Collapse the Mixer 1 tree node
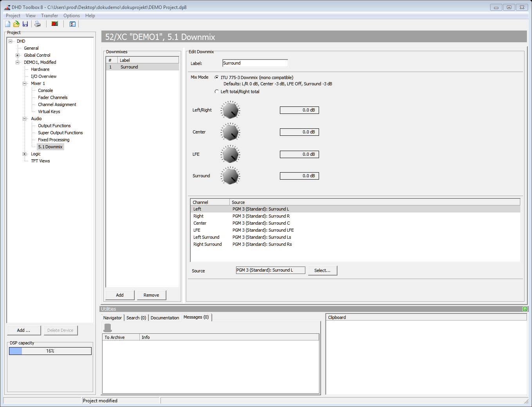The image size is (532, 407). 24,83
